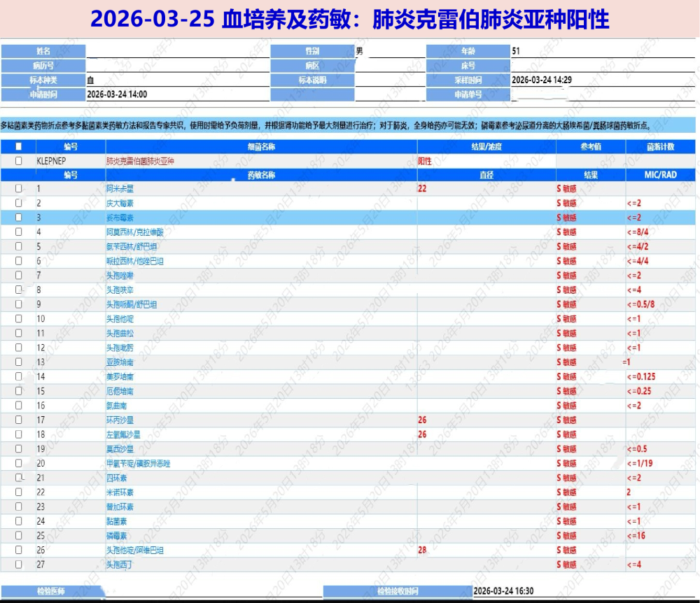Check row 10 头孢他啶 checkbox

click(19, 318)
